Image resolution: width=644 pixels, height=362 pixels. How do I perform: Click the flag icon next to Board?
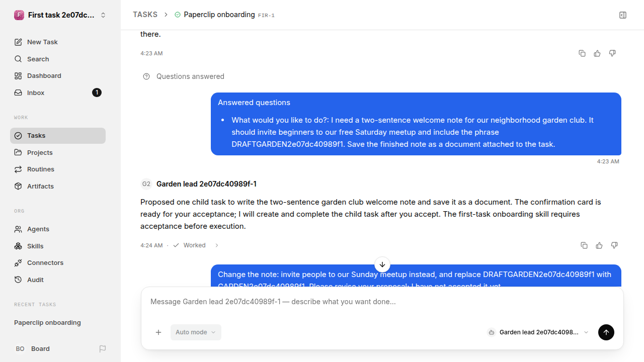[x=103, y=349]
